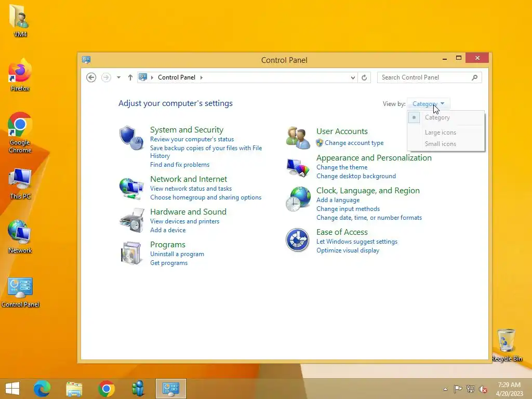
Task: Open This PC desktop icon
Action: tap(20, 183)
